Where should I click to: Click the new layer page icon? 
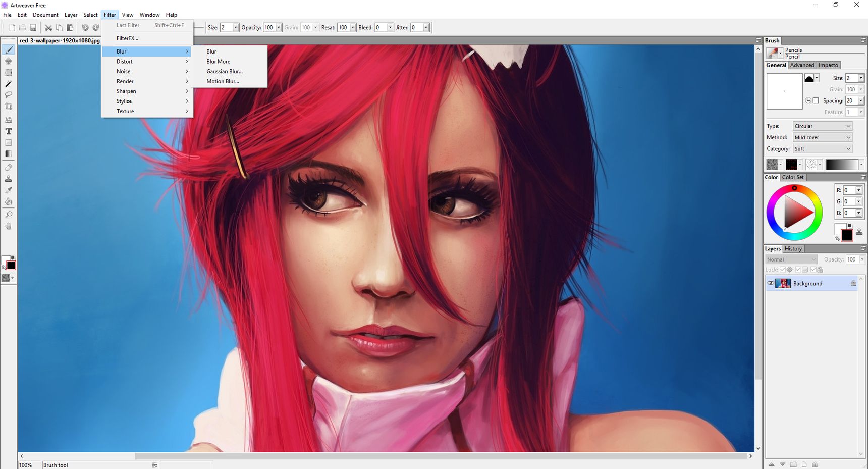click(x=804, y=464)
